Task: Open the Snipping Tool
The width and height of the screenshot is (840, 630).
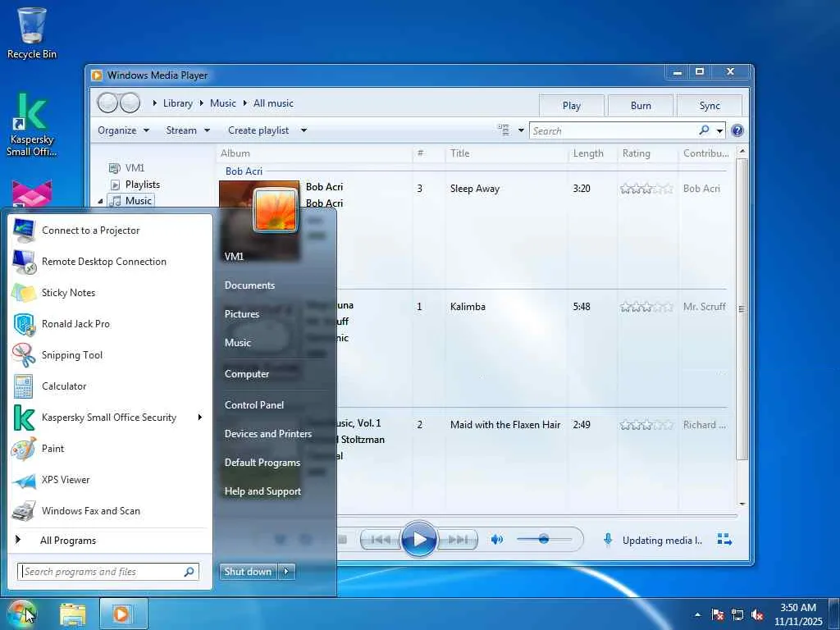Action: pyautogui.click(x=110, y=354)
